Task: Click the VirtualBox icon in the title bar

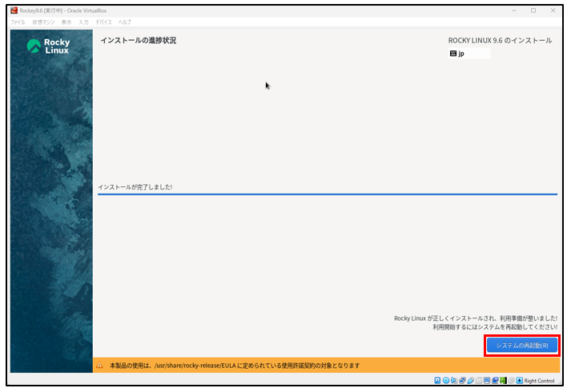Action: 14,10
